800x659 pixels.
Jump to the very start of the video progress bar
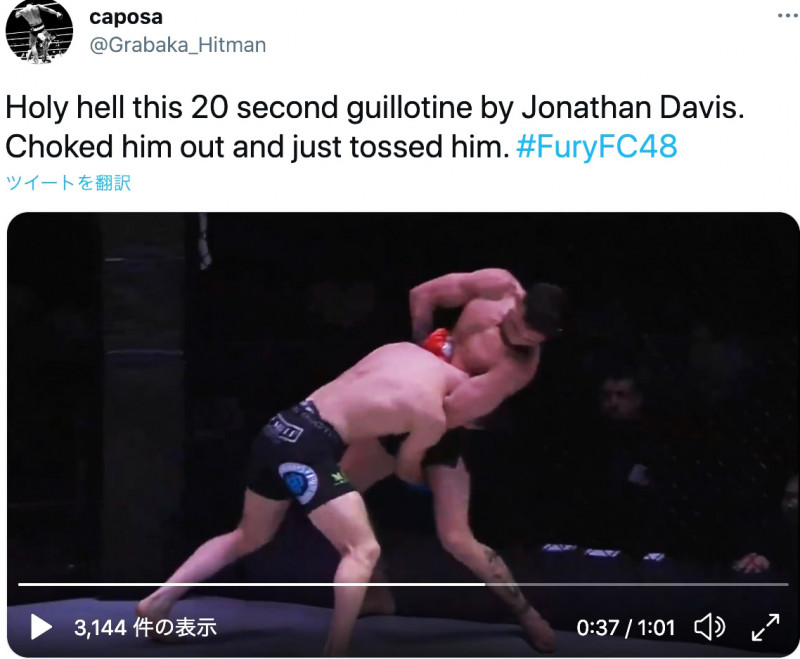19,584
